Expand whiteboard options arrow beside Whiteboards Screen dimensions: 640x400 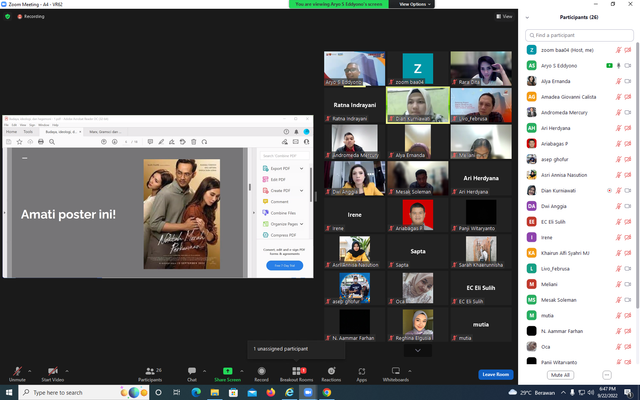point(410,371)
